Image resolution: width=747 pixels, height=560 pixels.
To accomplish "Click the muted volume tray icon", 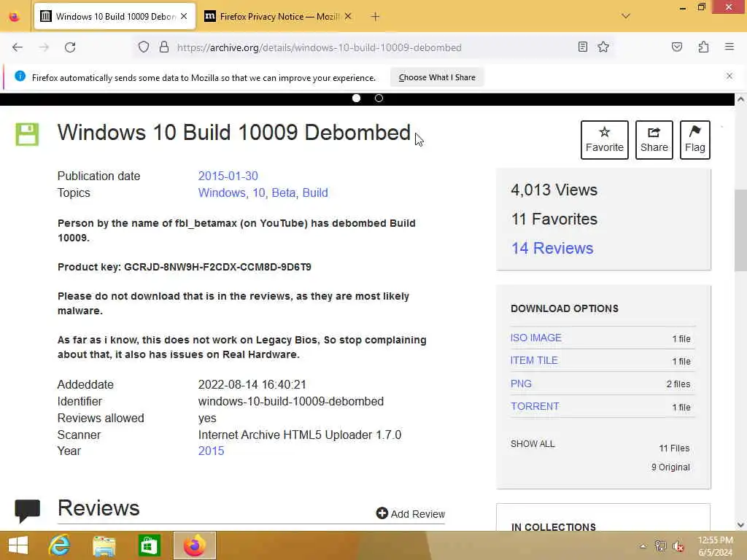I will tap(678, 546).
